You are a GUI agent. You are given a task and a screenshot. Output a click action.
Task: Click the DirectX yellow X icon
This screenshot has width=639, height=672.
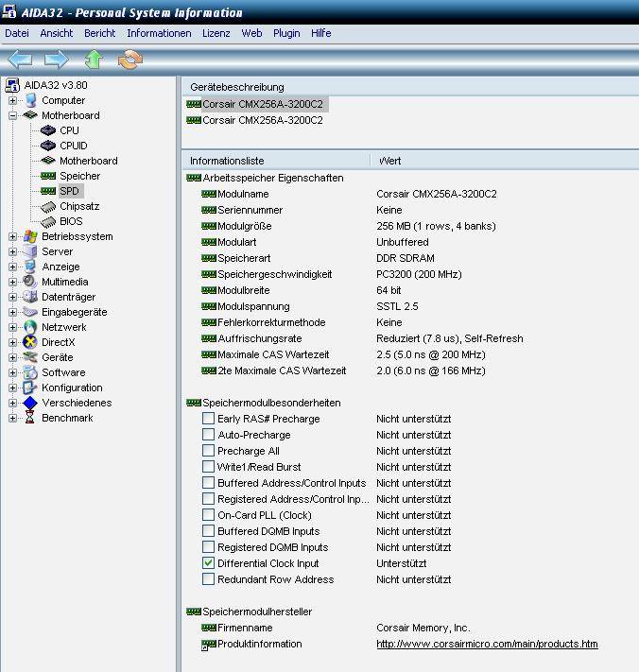(x=30, y=342)
